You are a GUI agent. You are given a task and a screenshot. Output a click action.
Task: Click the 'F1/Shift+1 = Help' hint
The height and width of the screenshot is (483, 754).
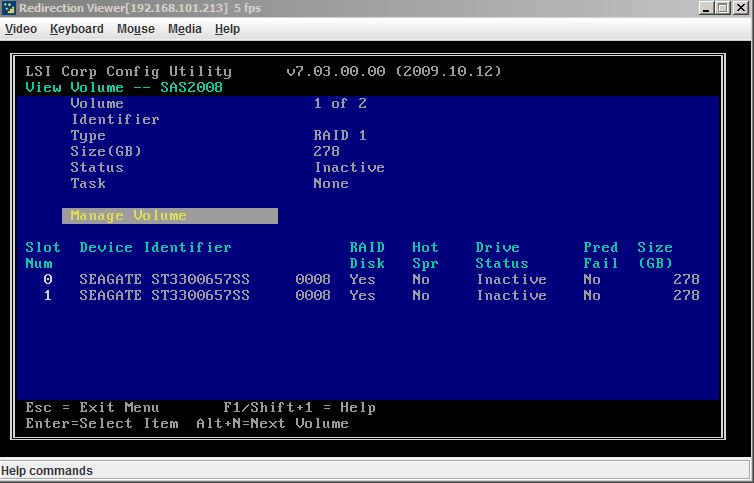coord(300,408)
